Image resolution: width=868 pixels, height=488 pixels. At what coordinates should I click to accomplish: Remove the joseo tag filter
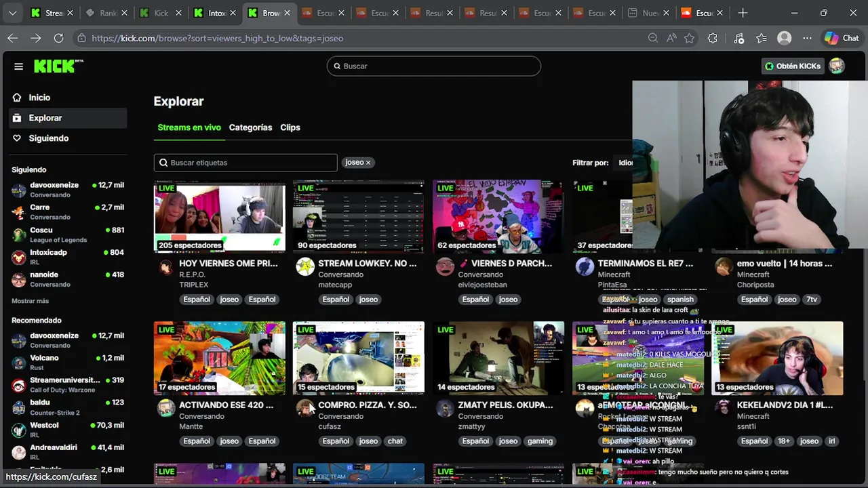pos(368,163)
